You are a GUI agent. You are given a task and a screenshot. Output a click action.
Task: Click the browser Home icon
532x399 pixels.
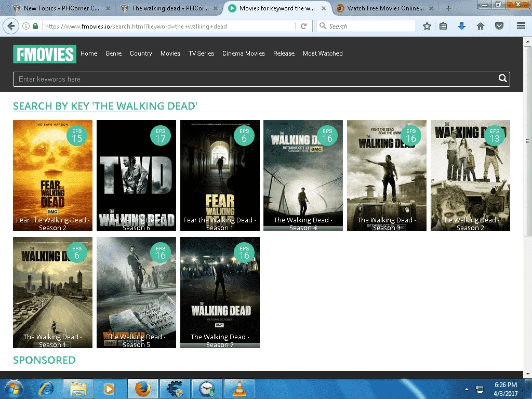pos(481,26)
